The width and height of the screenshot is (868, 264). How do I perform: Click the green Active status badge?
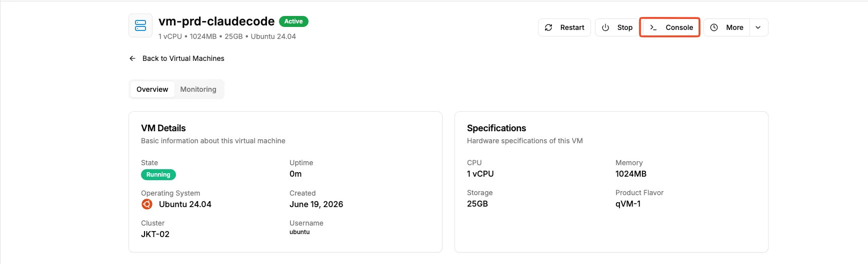coord(293,21)
